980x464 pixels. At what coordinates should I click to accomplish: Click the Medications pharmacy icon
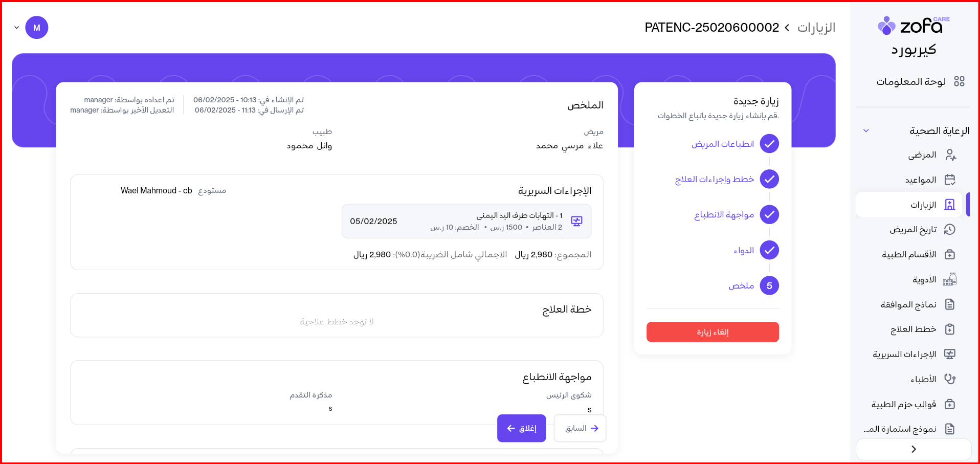point(950,279)
